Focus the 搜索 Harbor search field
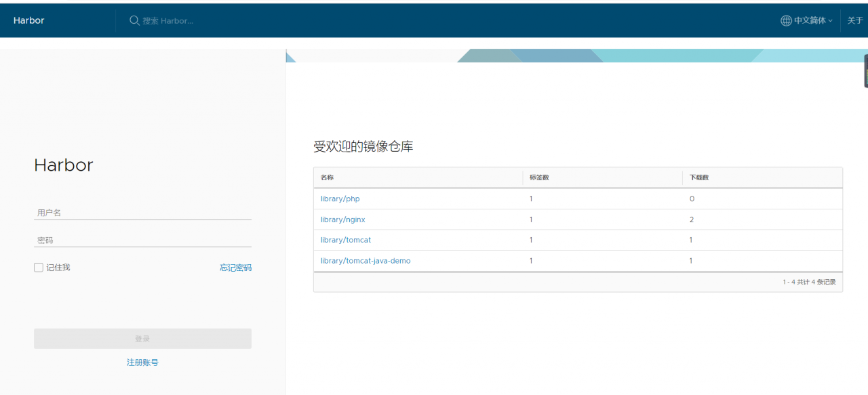 pos(167,21)
